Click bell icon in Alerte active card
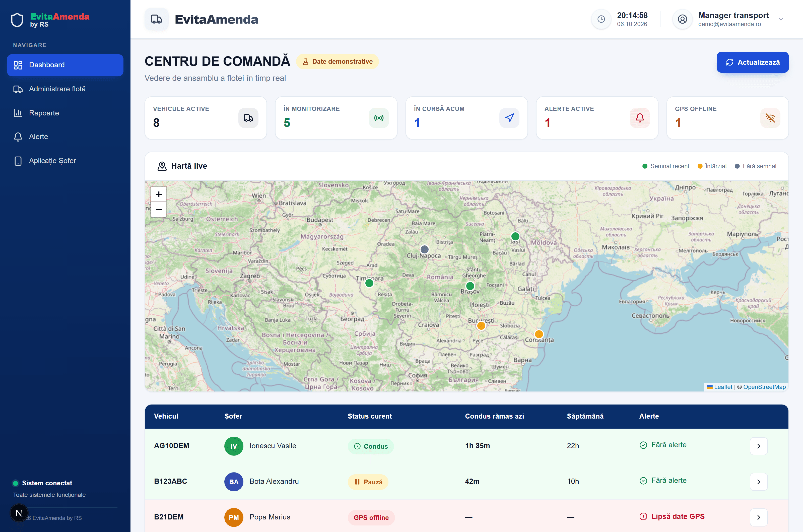The image size is (803, 532). [640, 118]
